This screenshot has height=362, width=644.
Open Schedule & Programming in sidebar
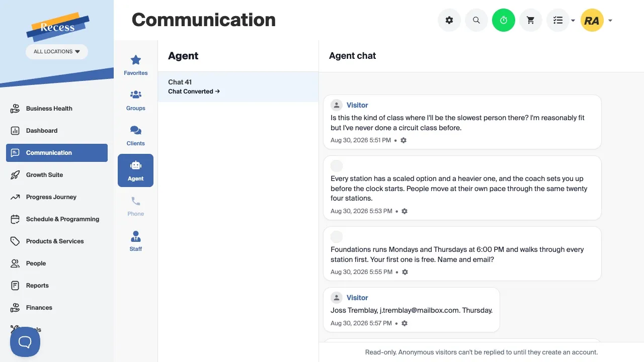coord(57,219)
